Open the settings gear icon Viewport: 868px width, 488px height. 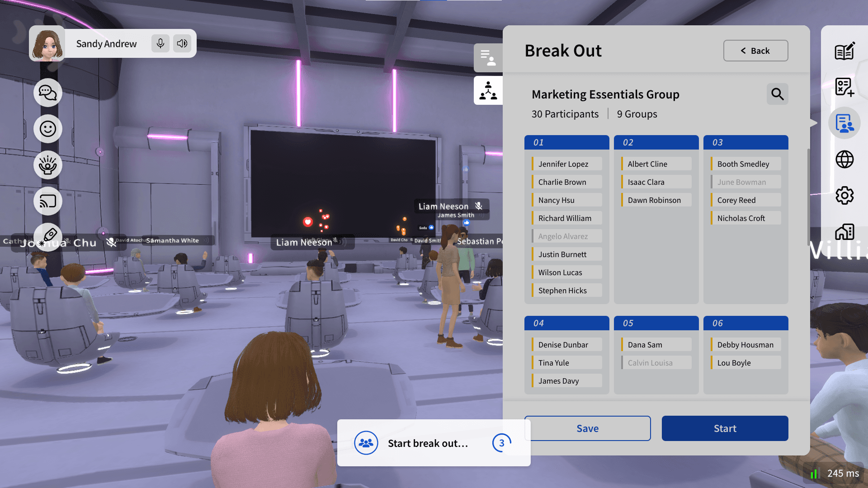coord(844,195)
